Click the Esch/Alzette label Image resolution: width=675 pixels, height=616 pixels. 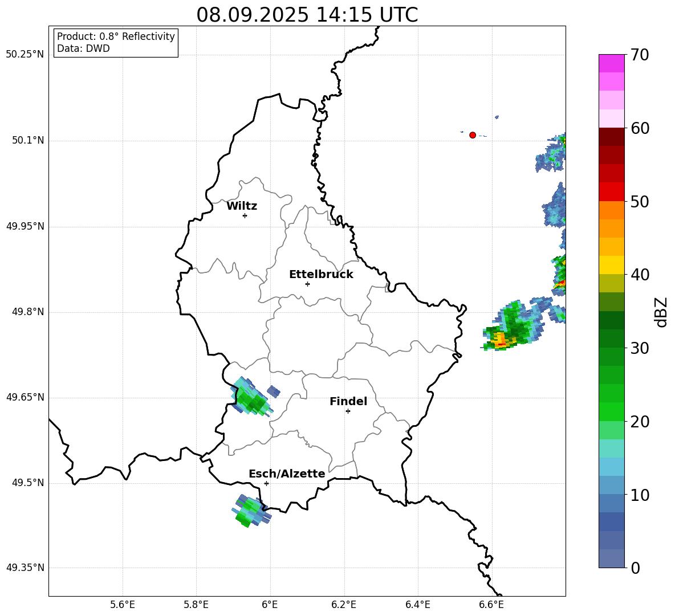click(287, 474)
